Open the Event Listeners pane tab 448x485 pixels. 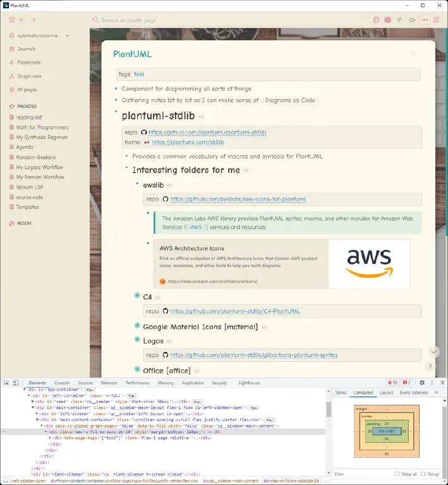(414, 393)
